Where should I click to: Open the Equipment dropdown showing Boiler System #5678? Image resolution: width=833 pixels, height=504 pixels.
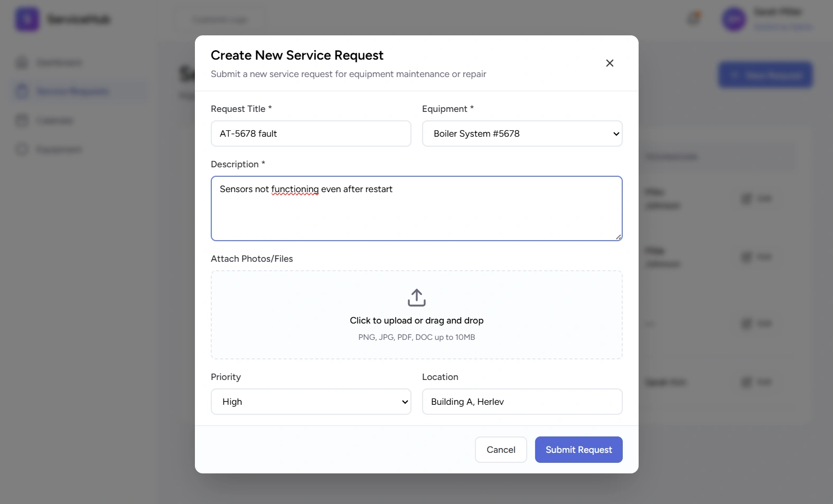click(522, 134)
